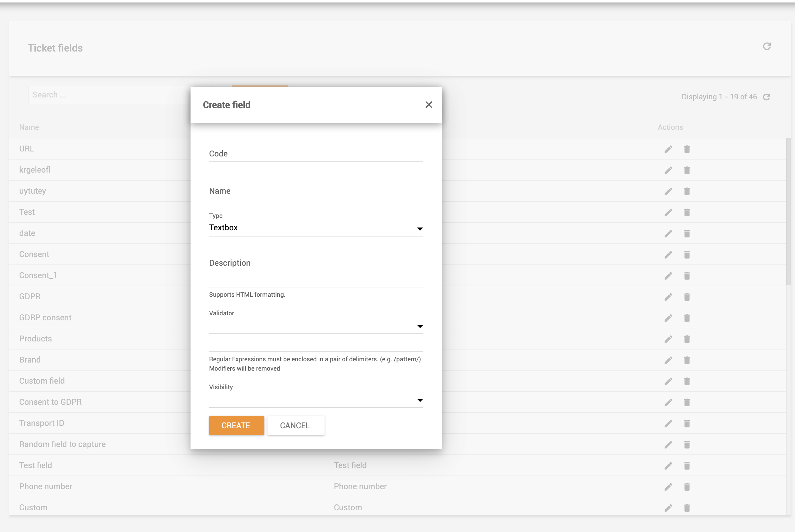The width and height of the screenshot is (795, 532).
Task: Reload list next to Displaying 1 - 19 of 46
Action: click(766, 97)
